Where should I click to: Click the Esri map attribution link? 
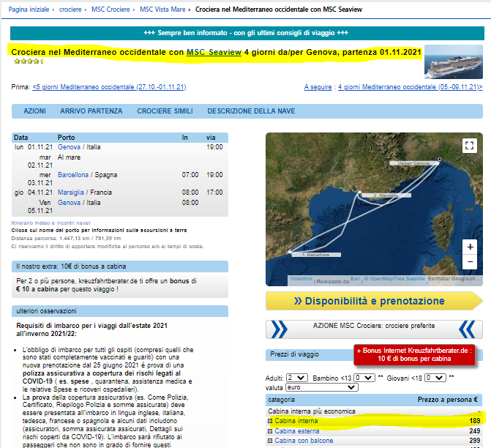(355, 279)
